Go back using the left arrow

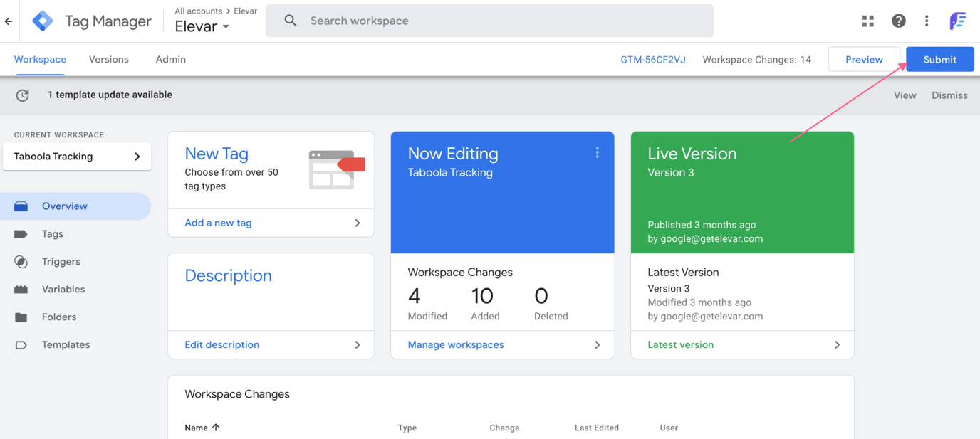(9, 21)
